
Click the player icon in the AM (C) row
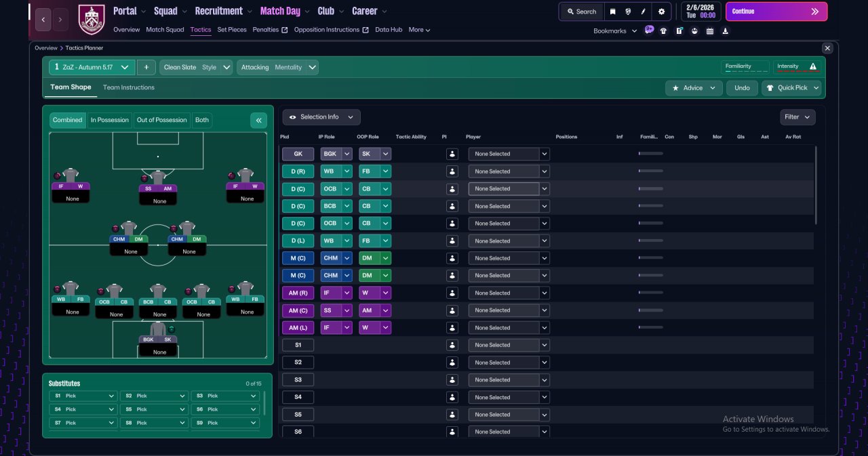[x=452, y=310]
